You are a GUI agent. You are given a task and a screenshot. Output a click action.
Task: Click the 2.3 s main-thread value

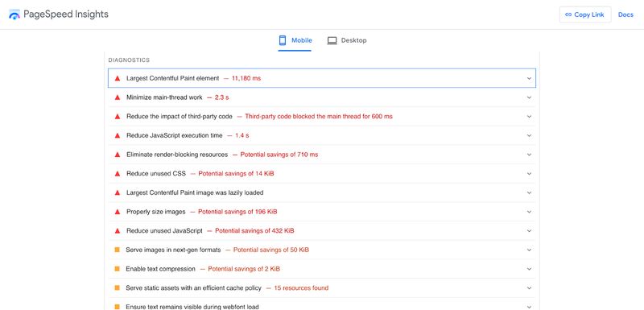click(222, 97)
